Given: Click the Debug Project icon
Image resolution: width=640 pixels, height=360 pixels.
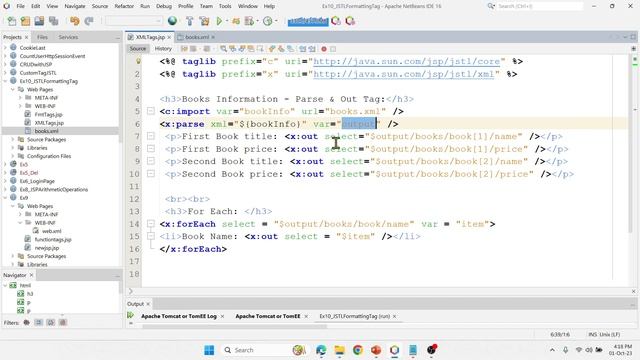Looking at the screenshot, I should [236, 21].
